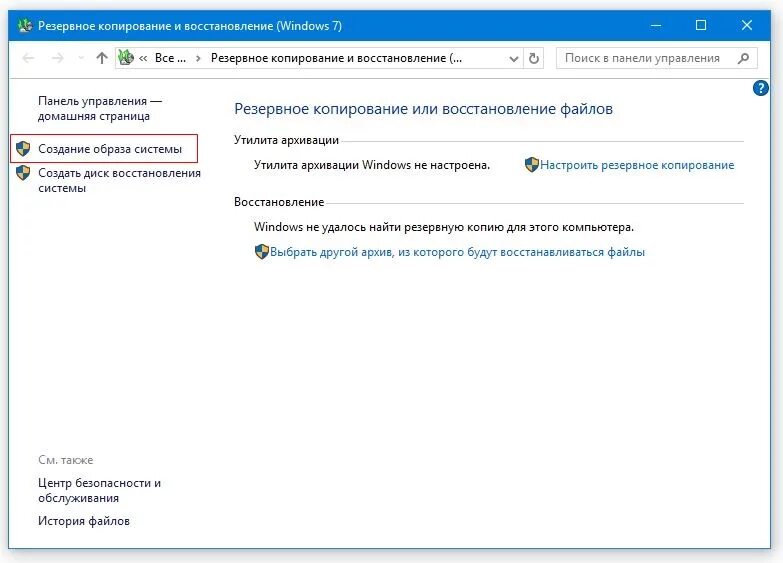Click shield icon beside Создать диск восстановления
The width and height of the screenshot is (783, 563).
(x=23, y=173)
